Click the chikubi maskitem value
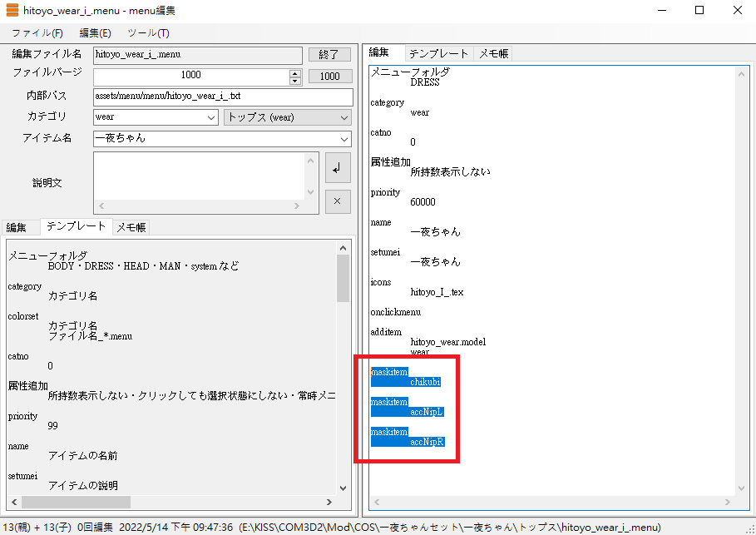756x535 pixels. 425,382
